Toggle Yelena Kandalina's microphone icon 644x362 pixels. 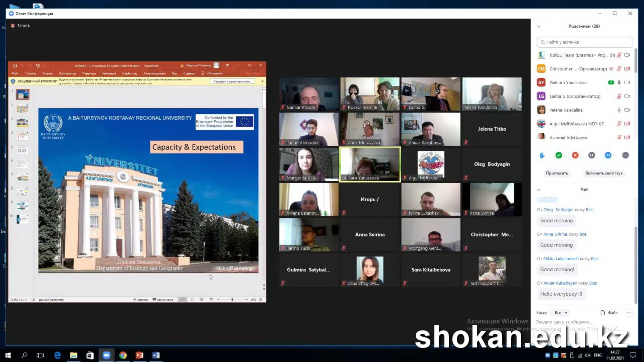pos(619,110)
